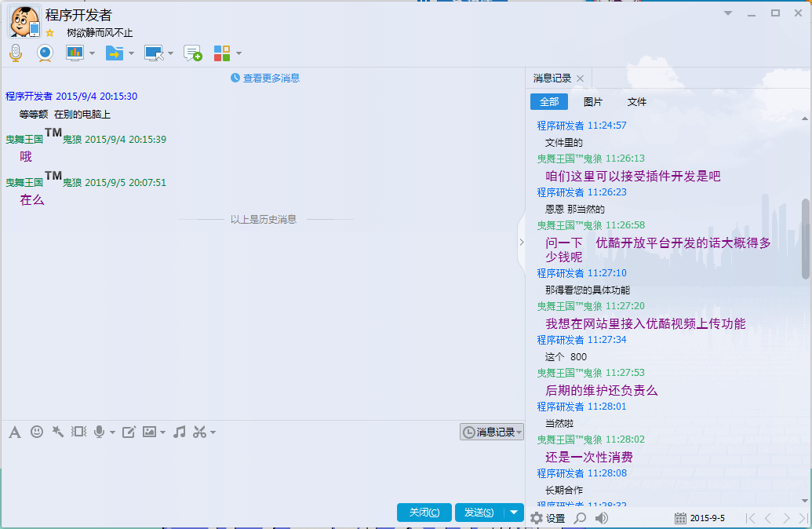Expand the remote desktop dropdown arrow
Viewport: 812px width, 529px height.
coord(171,53)
